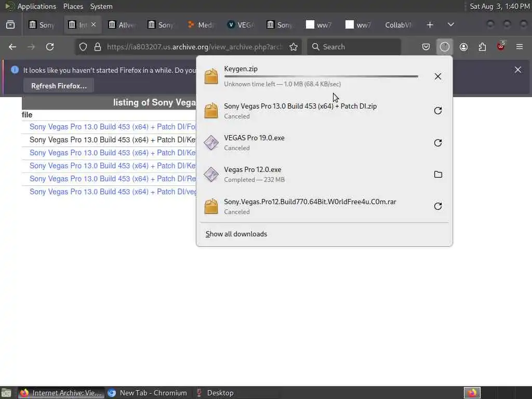Open a new tab with plus button
This screenshot has height=399, width=532.
click(x=430, y=25)
